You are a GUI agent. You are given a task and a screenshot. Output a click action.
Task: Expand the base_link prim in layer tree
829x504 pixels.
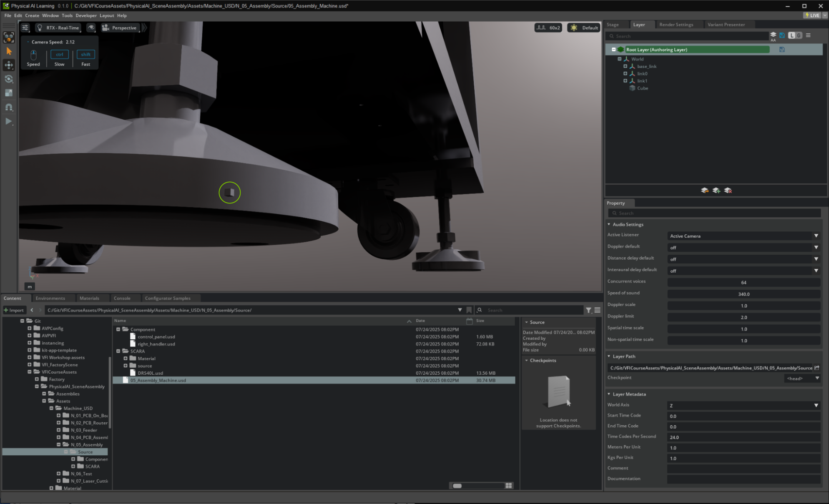625,66
